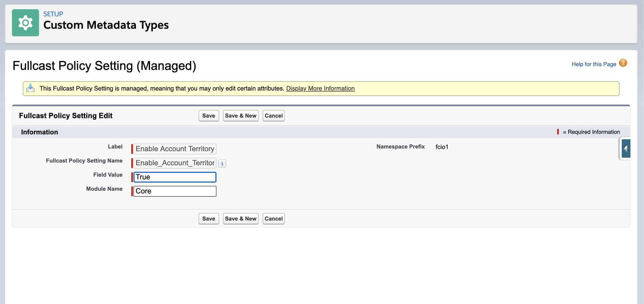Click the Namespace Prefix label

[x=401, y=147]
